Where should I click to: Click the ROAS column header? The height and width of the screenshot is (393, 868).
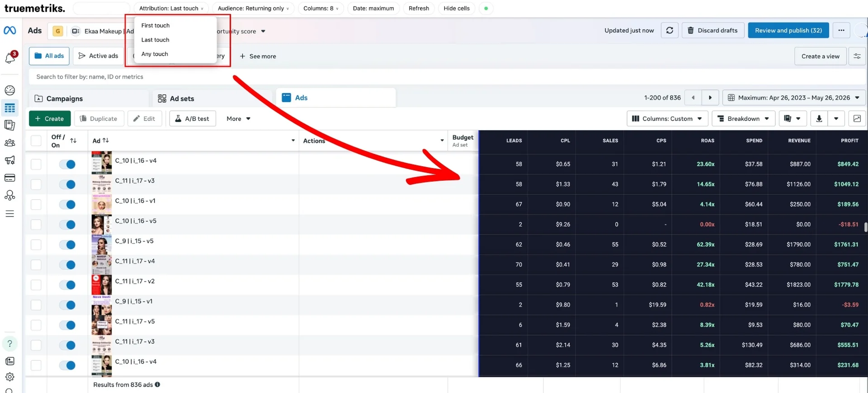pyautogui.click(x=708, y=140)
